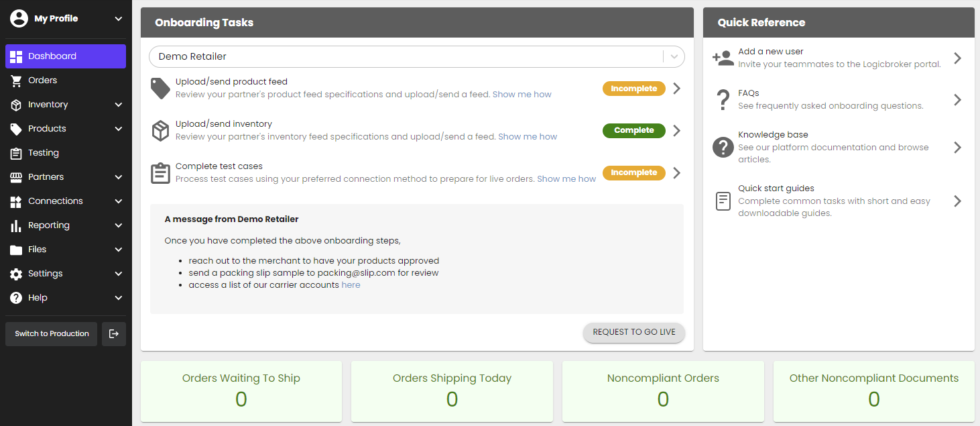Screen dimensions: 980x426
Task: Click the Add a new user icon
Action: (x=723, y=58)
